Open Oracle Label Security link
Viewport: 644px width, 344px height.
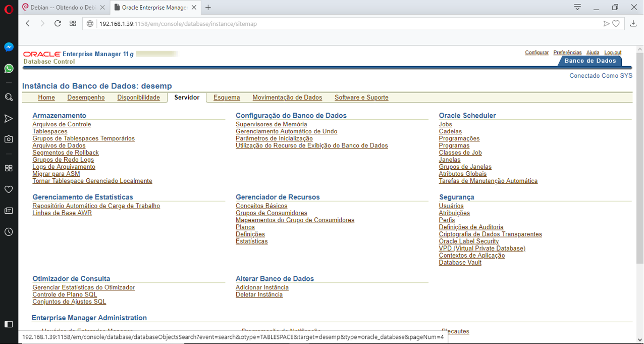(x=469, y=241)
